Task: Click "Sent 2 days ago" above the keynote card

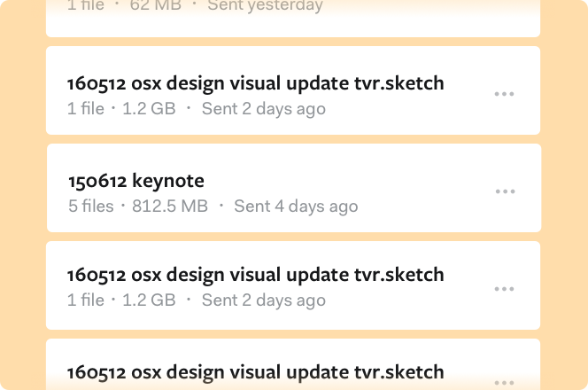Action: [x=263, y=109]
